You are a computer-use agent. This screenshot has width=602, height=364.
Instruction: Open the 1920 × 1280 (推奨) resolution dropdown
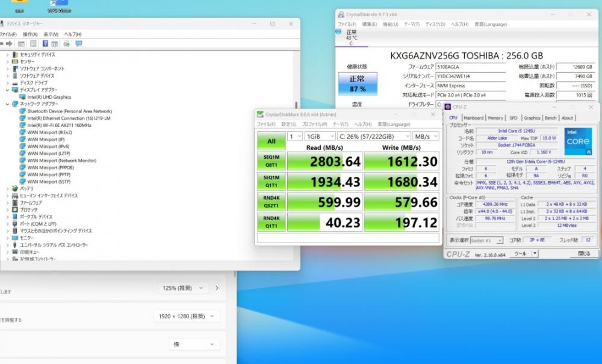pos(187,316)
